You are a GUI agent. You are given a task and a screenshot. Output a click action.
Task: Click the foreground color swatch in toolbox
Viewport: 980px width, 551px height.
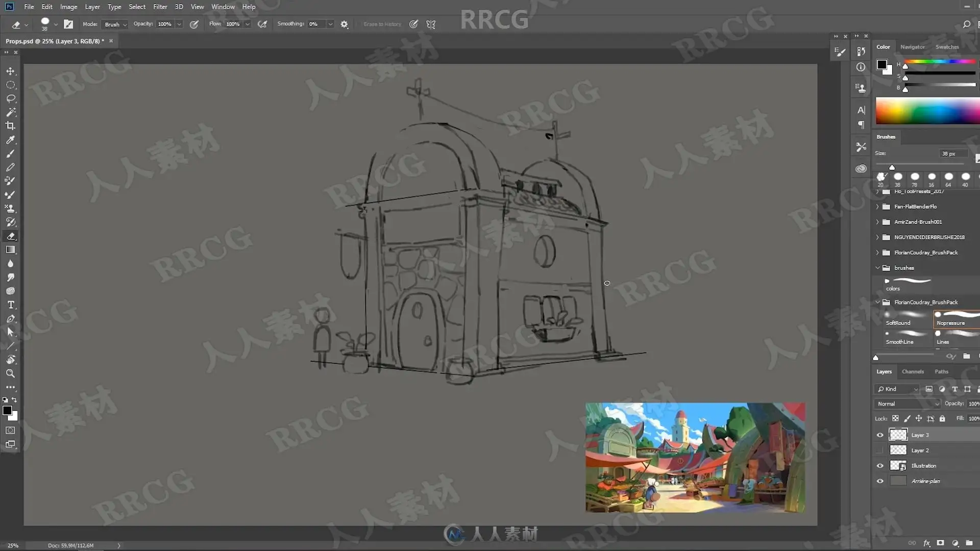tap(7, 411)
